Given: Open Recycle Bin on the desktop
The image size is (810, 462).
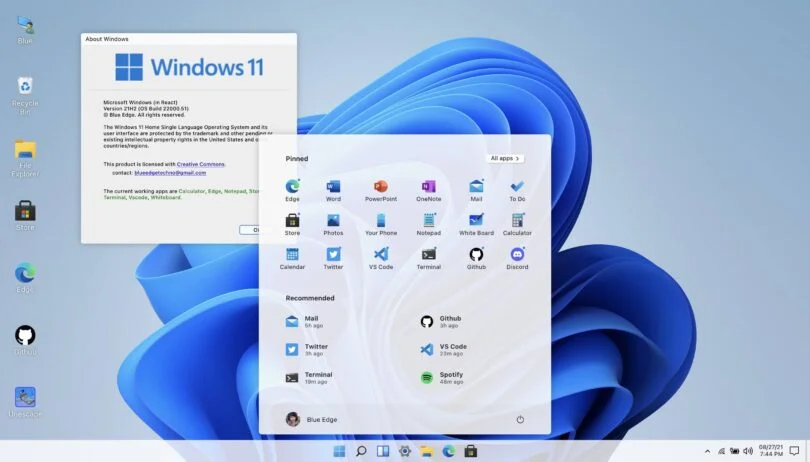Looking at the screenshot, I should (x=25, y=95).
